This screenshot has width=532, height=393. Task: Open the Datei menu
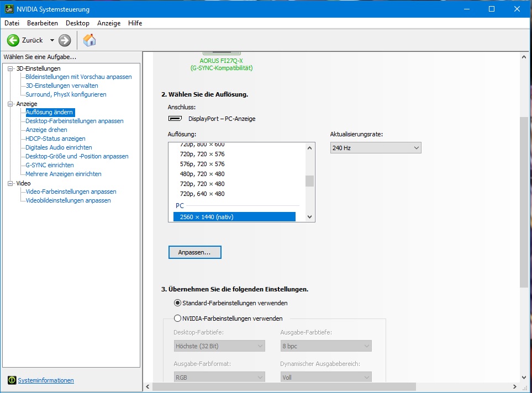click(12, 23)
